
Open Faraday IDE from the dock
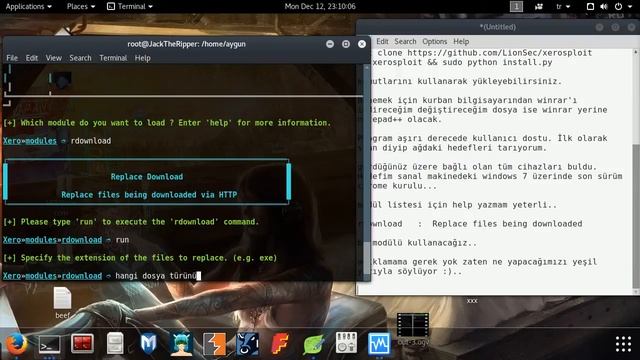pos(280,344)
